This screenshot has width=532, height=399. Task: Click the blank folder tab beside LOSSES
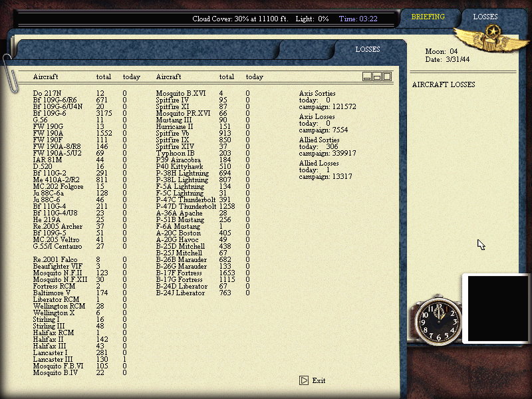pos(305,49)
